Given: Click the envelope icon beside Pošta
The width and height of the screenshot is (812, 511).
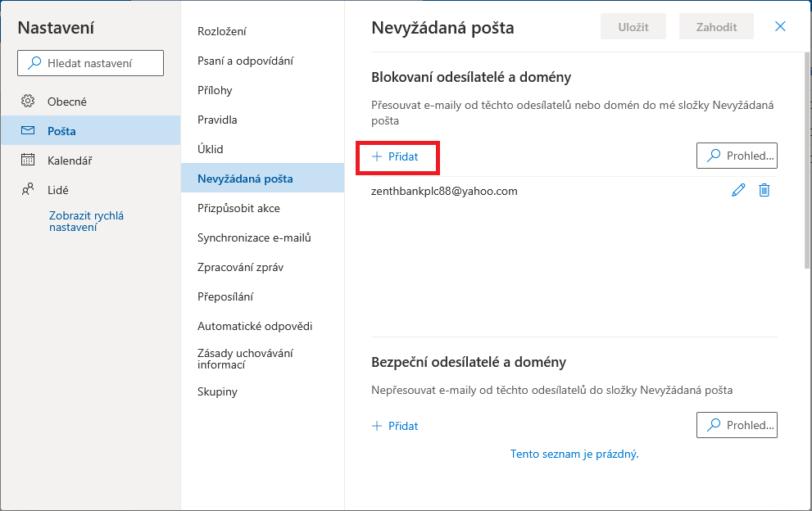Looking at the screenshot, I should (x=28, y=131).
